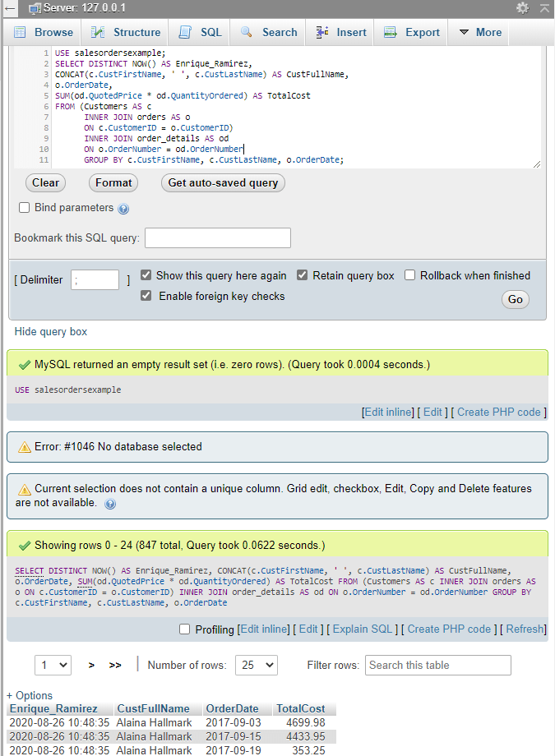
Task: Open the page number dropdown
Action: pyautogui.click(x=53, y=666)
